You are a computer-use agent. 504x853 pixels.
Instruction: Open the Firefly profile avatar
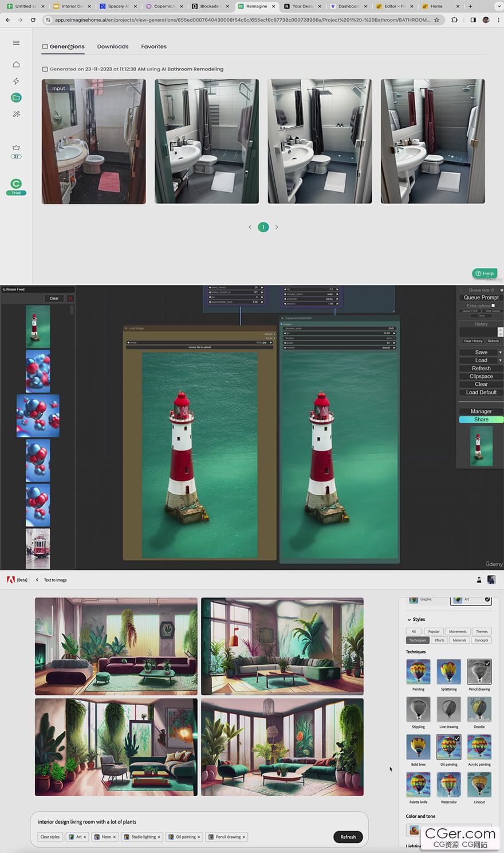[x=491, y=580]
